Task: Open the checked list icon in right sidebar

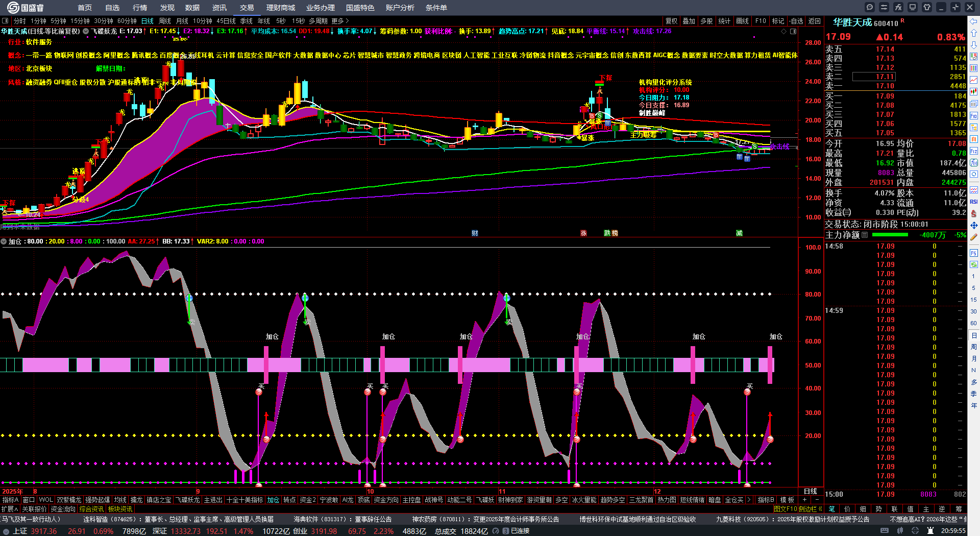Action: point(974,57)
